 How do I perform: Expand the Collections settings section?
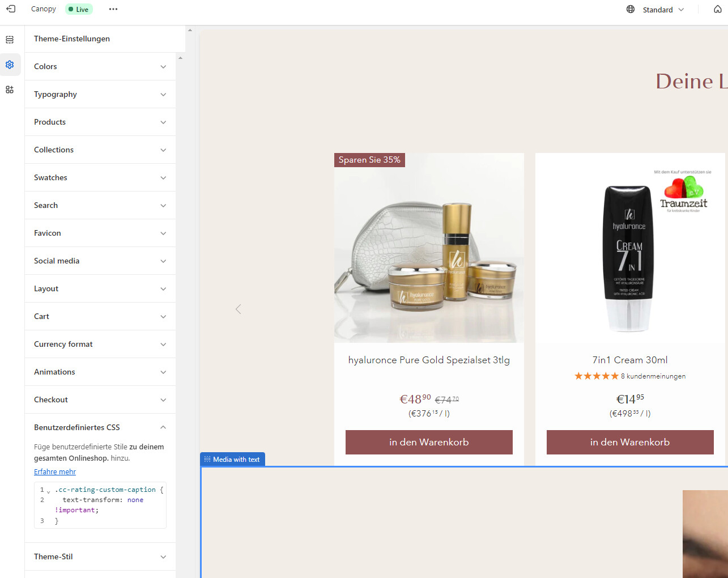click(x=100, y=150)
